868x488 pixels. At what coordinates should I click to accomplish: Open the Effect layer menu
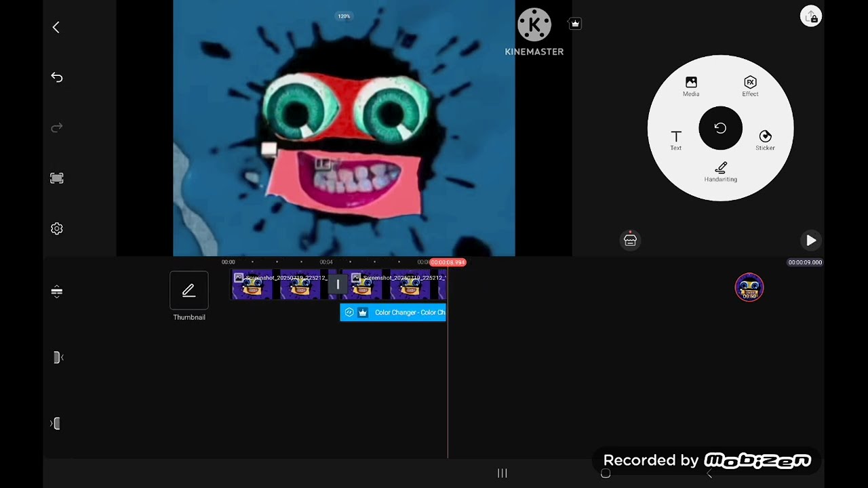point(750,87)
